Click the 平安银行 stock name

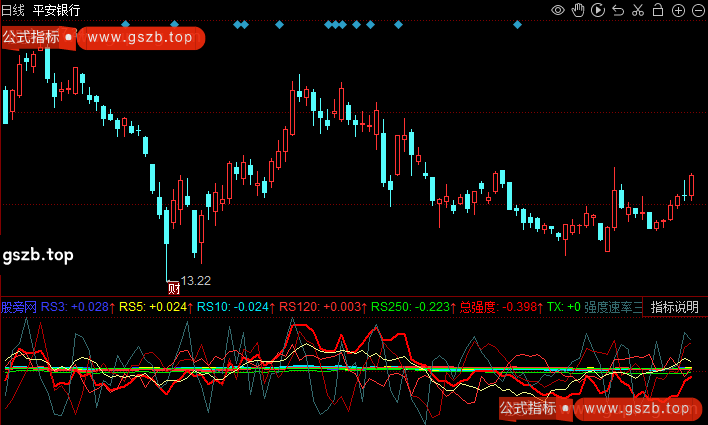pos(58,9)
